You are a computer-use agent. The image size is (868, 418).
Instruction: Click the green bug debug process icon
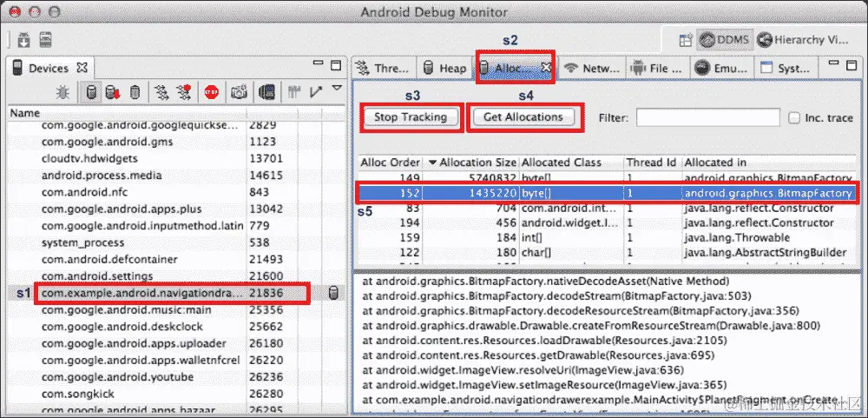click(x=62, y=92)
